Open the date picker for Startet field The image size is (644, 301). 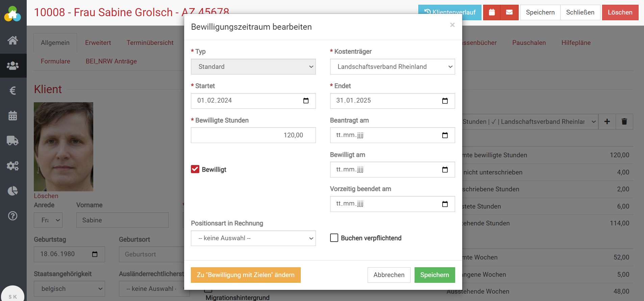(x=306, y=101)
